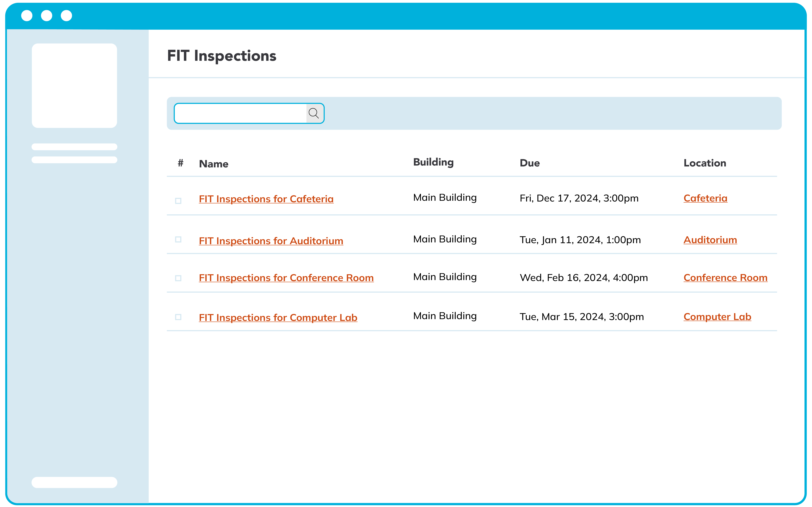Click the Location column header
The width and height of the screenshot is (812, 507).
pyautogui.click(x=705, y=163)
